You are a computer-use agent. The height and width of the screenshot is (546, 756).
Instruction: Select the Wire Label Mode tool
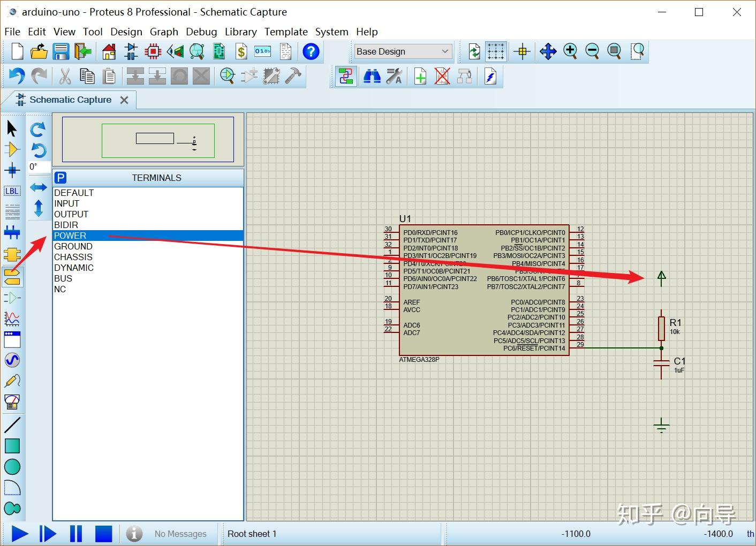tap(12, 191)
